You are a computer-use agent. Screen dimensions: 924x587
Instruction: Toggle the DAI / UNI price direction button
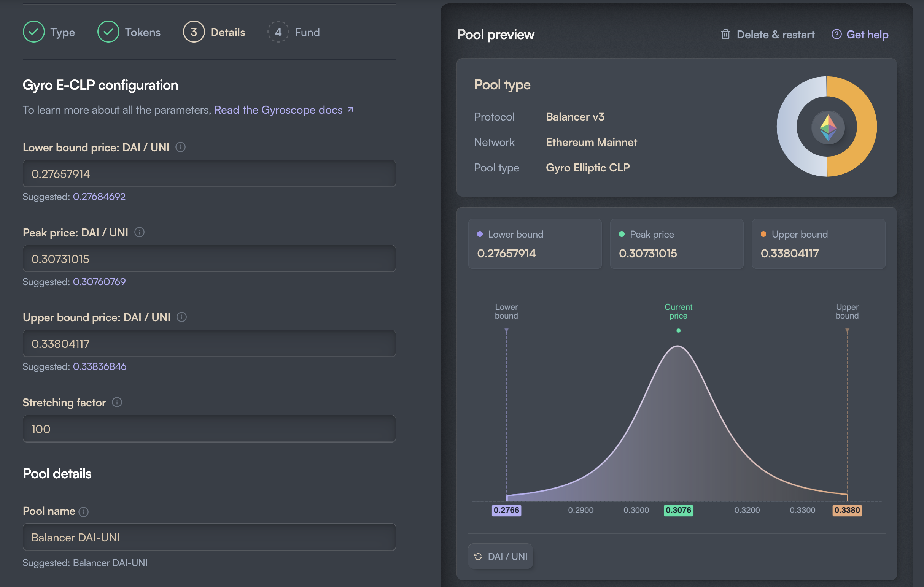500,556
